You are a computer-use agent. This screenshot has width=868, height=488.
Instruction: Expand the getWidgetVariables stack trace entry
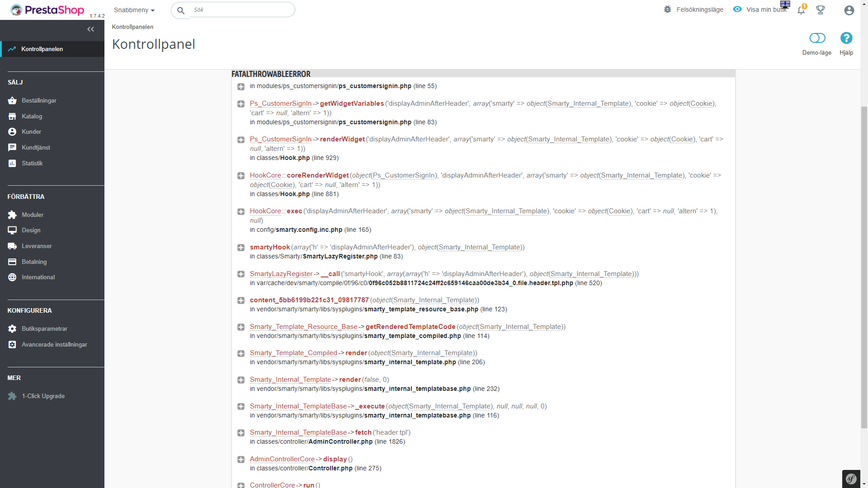point(241,104)
